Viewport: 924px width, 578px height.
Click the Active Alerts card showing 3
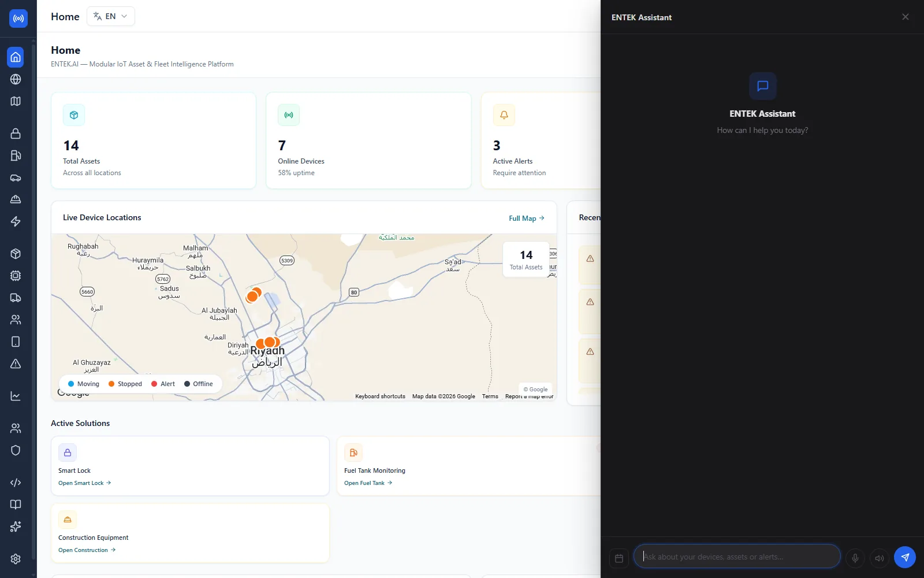(541, 140)
